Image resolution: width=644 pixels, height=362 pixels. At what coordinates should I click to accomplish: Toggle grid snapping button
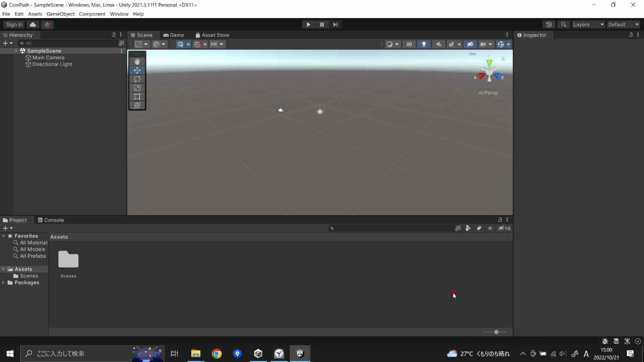tap(197, 44)
